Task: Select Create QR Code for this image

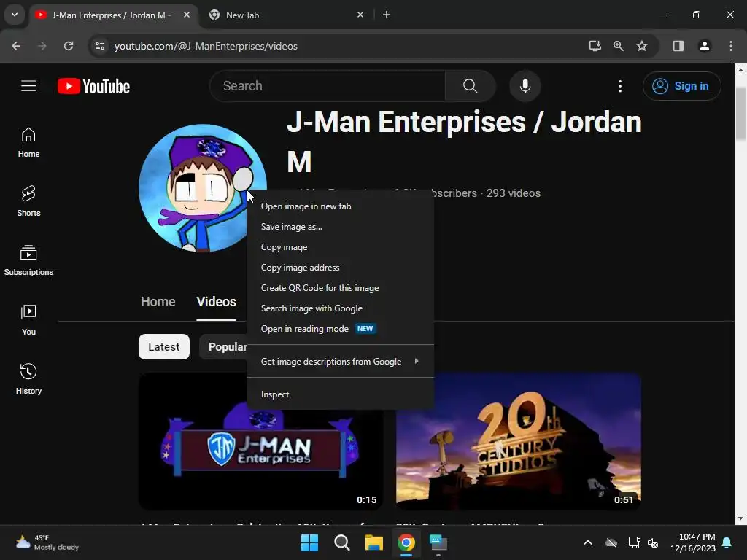Action: point(340,288)
